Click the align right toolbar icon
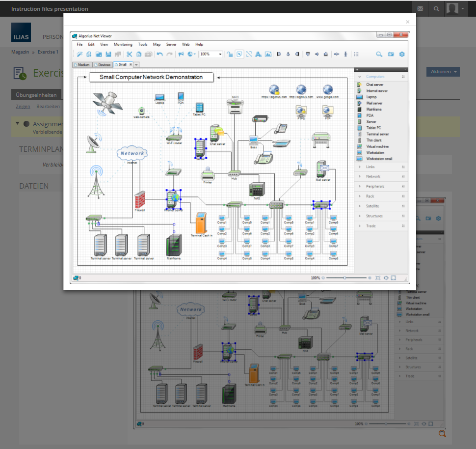 297,54
